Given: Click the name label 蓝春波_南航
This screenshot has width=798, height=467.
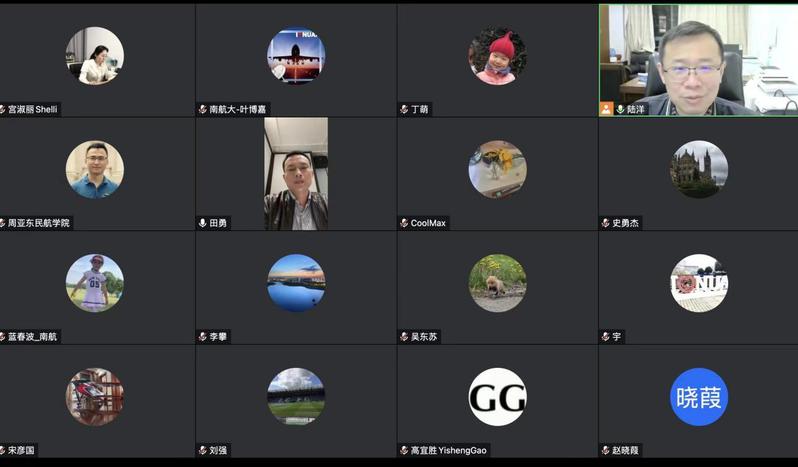Looking at the screenshot, I should pyautogui.click(x=33, y=336).
